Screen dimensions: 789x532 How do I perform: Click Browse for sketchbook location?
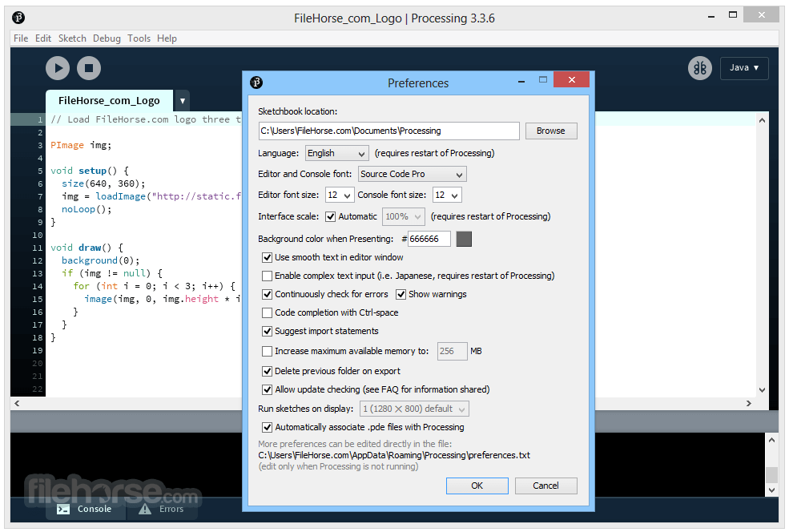(551, 131)
